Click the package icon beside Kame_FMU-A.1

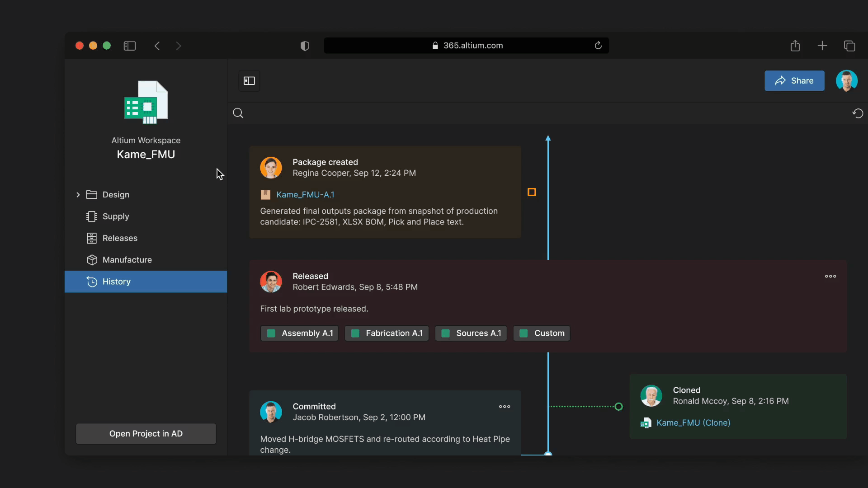tap(265, 195)
